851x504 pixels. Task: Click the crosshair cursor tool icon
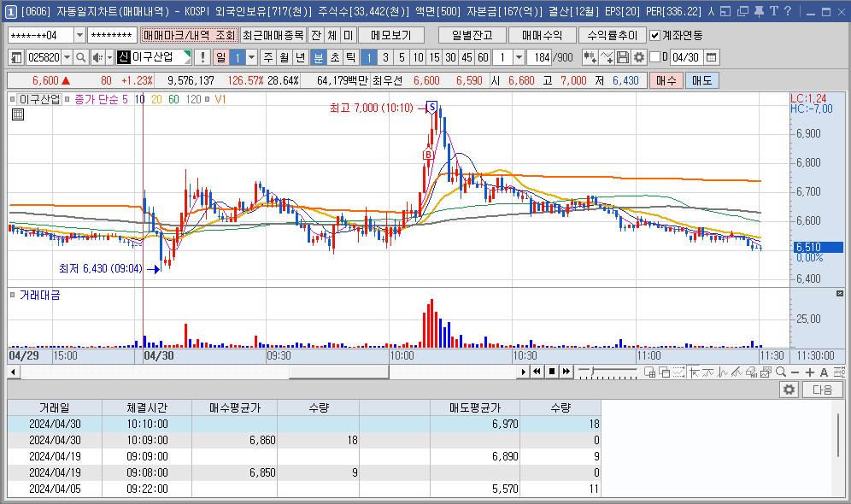coord(695,372)
